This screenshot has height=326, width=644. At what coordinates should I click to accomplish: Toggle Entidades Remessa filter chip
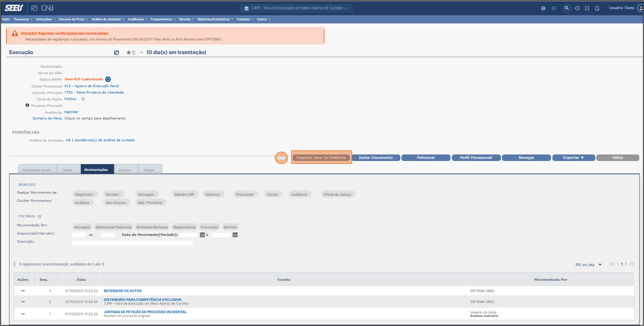[x=152, y=227]
